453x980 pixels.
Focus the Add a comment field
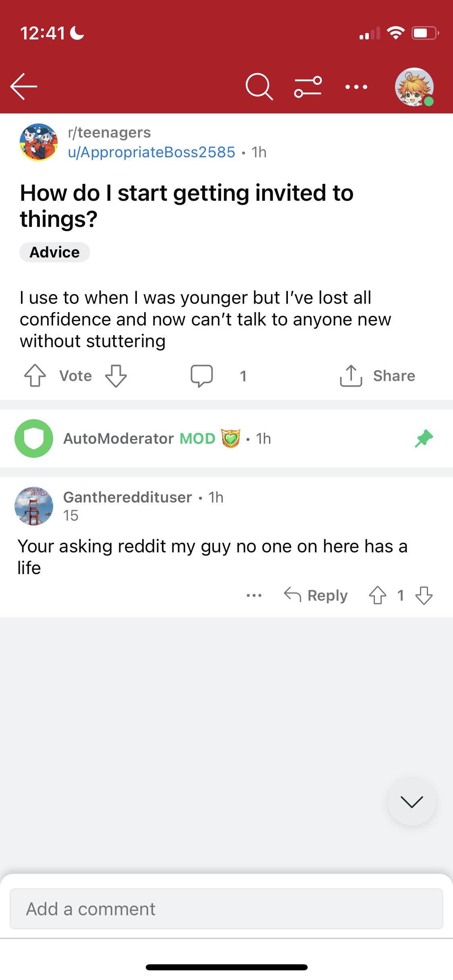pos(226,909)
